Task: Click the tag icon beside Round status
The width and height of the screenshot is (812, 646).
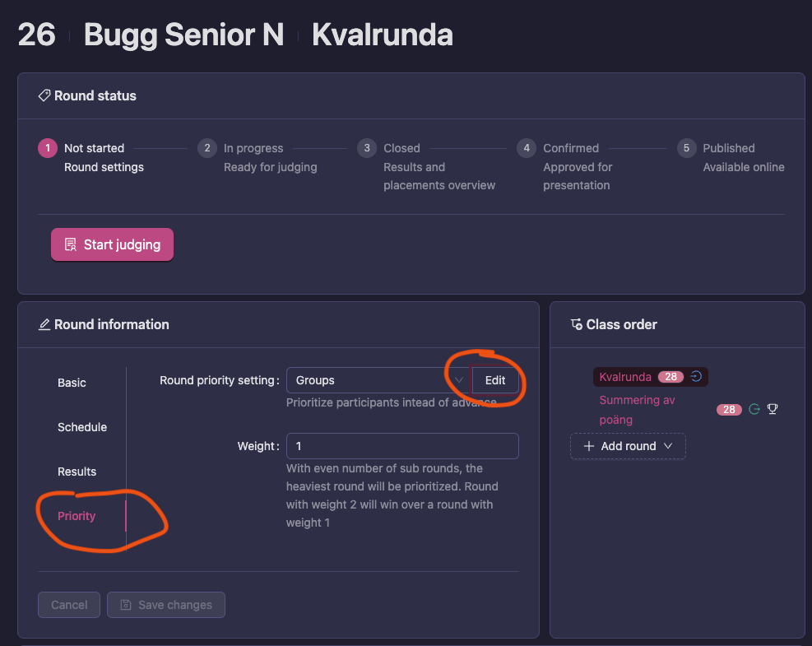Action: click(x=44, y=95)
